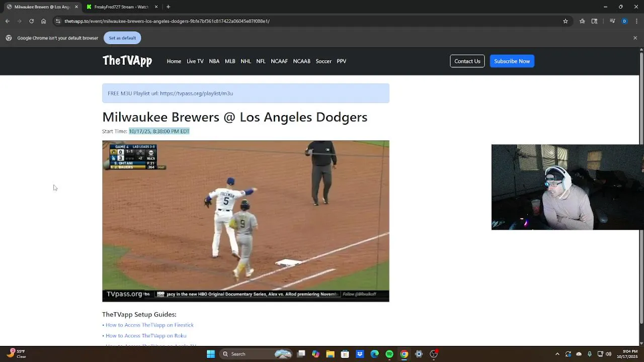The width and height of the screenshot is (644, 362).
Task: Click the FREE M3U Playlist url banner
Action: (246, 93)
